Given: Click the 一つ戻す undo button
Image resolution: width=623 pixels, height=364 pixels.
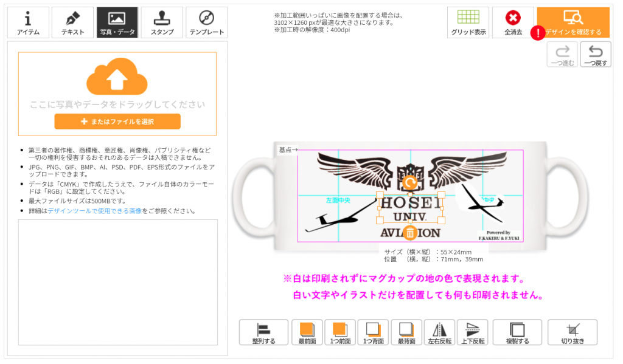Looking at the screenshot, I should pos(596,54).
